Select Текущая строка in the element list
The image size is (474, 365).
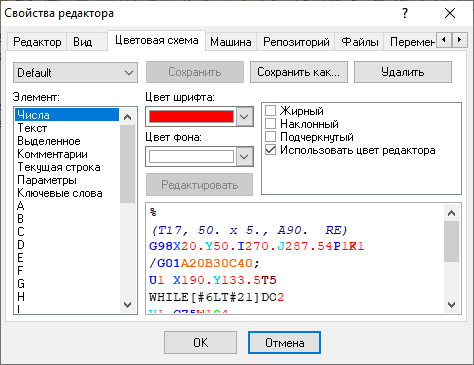click(67, 167)
